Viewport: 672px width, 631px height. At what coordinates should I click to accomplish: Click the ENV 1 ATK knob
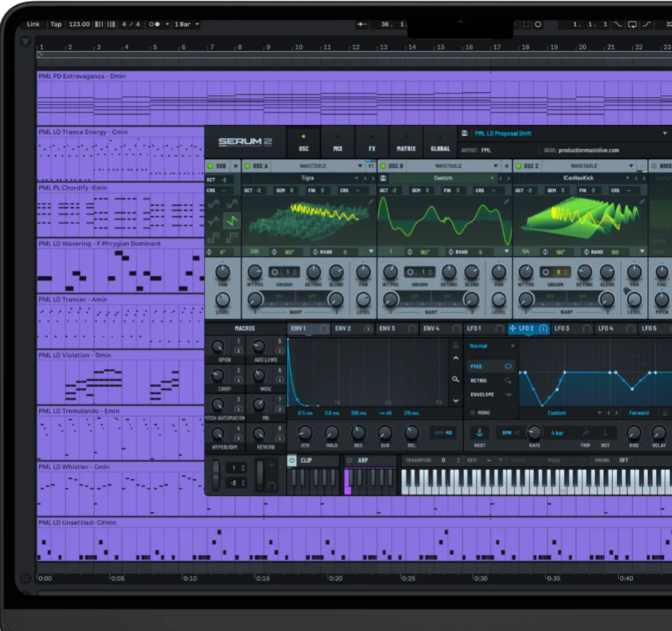[305, 433]
